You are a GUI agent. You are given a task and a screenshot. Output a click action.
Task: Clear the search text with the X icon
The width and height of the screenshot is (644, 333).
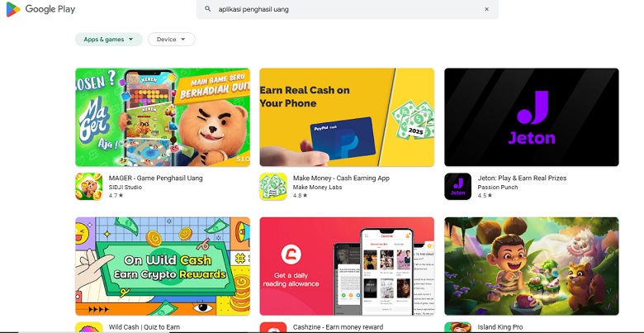486,9
